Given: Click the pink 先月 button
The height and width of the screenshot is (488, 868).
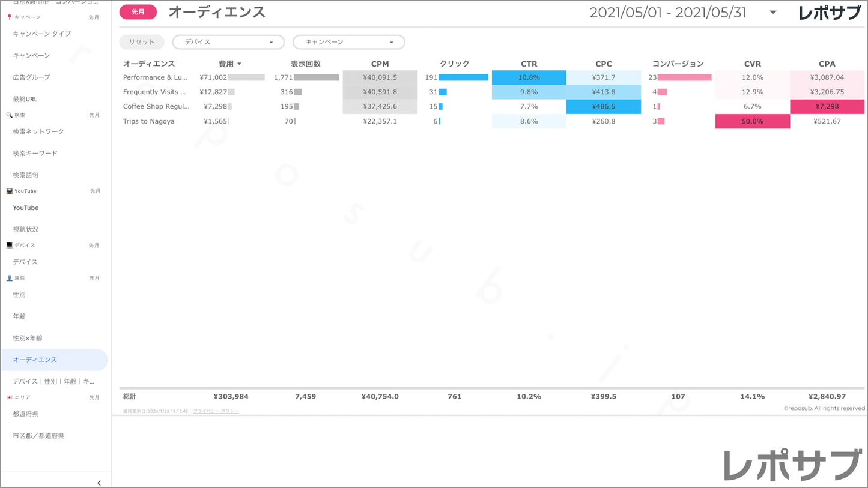Looking at the screenshot, I should [138, 12].
